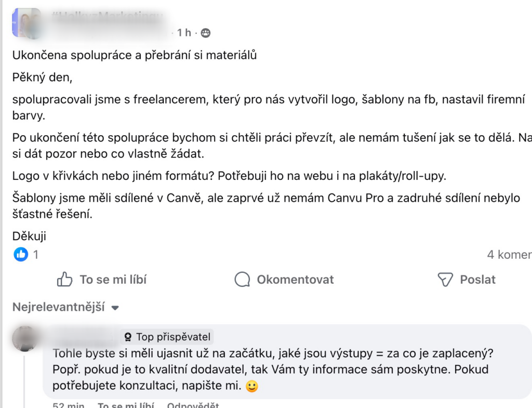Image resolution: width=532 pixels, height=408 pixels.
Task: Click the blue like reaction icon
Action: [x=21, y=254]
